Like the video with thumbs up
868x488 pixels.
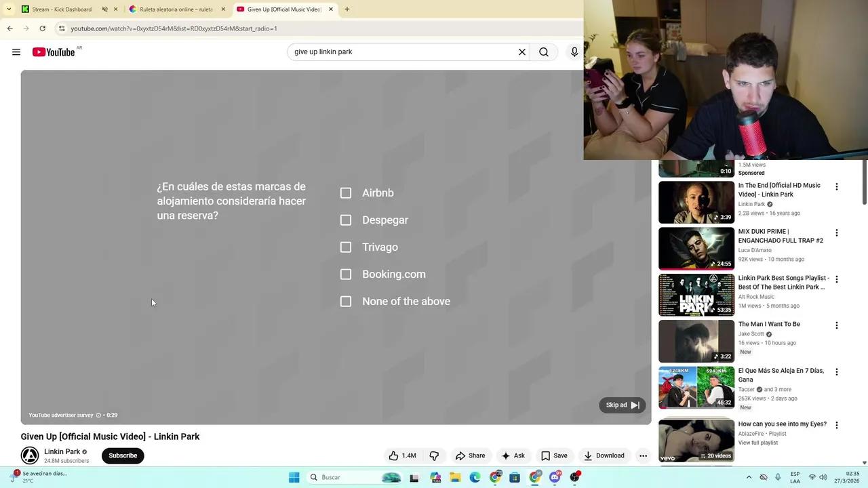[x=402, y=455]
